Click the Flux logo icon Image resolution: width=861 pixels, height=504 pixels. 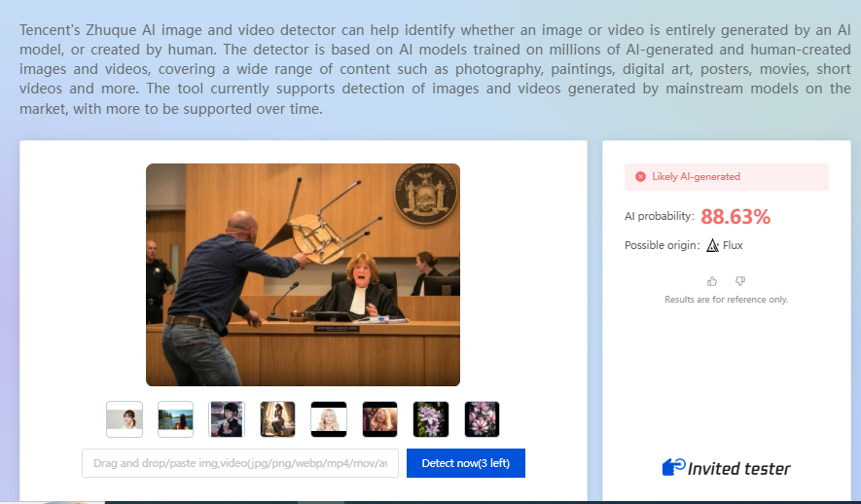coord(713,245)
